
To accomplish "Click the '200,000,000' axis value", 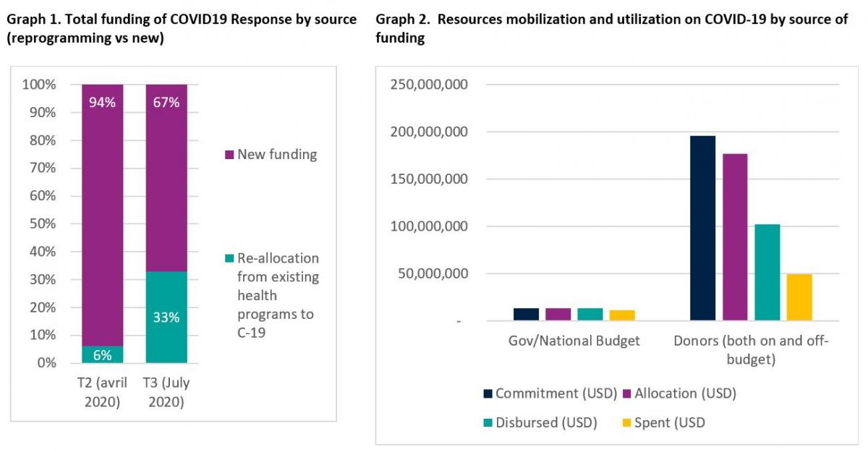I will coord(429,132).
